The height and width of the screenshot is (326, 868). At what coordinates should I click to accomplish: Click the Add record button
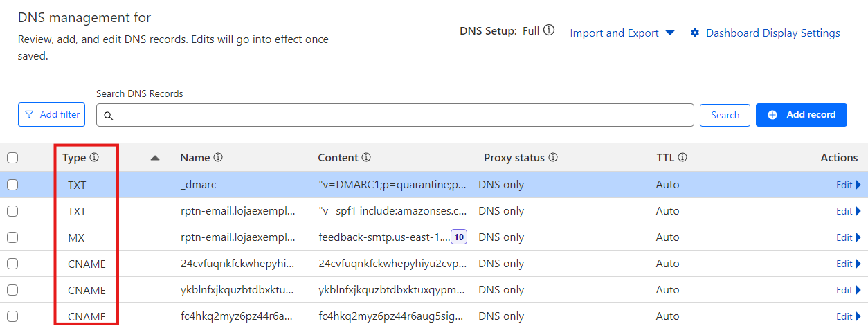pos(801,115)
